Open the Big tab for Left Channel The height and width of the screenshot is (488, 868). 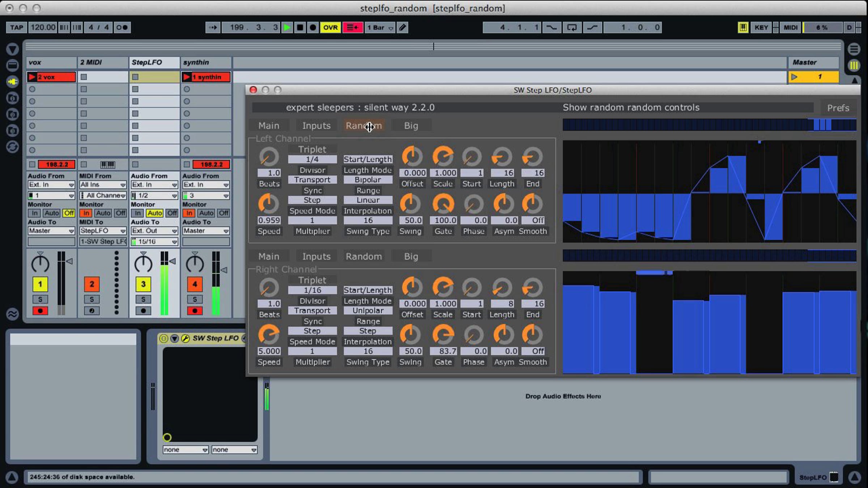pyautogui.click(x=411, y=125)
